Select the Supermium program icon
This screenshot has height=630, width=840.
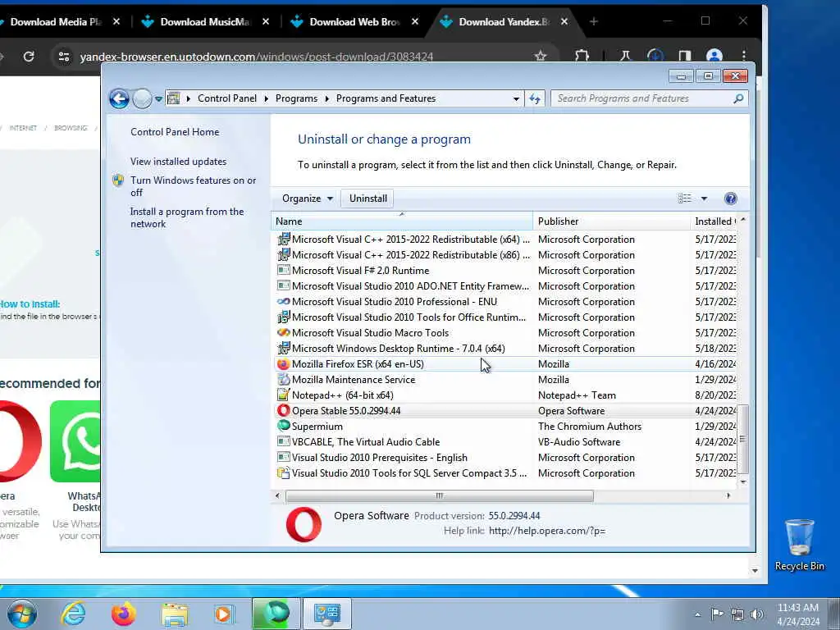[283, 427]
